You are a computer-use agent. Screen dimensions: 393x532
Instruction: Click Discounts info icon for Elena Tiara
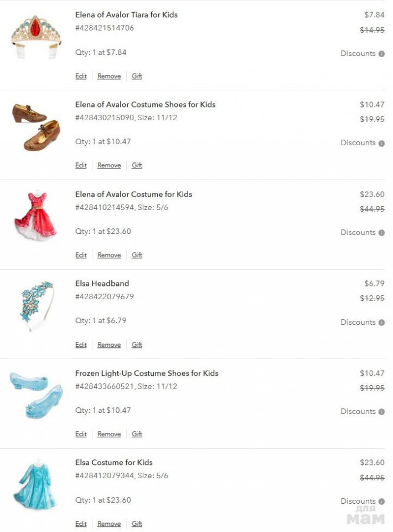381,54
